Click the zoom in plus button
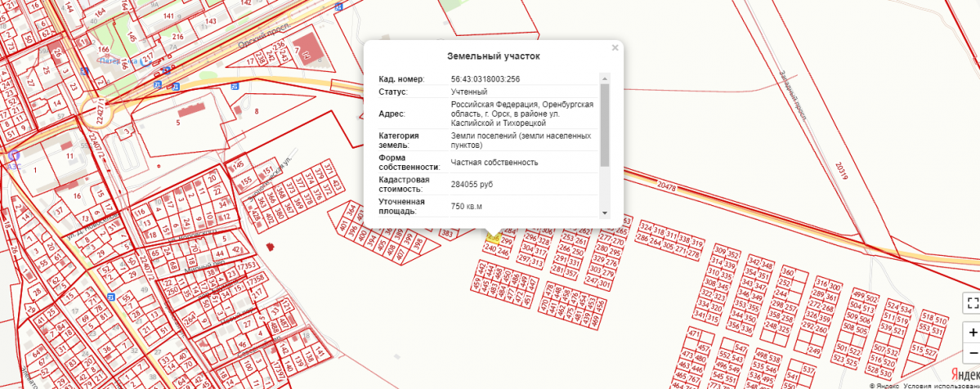 972,333
